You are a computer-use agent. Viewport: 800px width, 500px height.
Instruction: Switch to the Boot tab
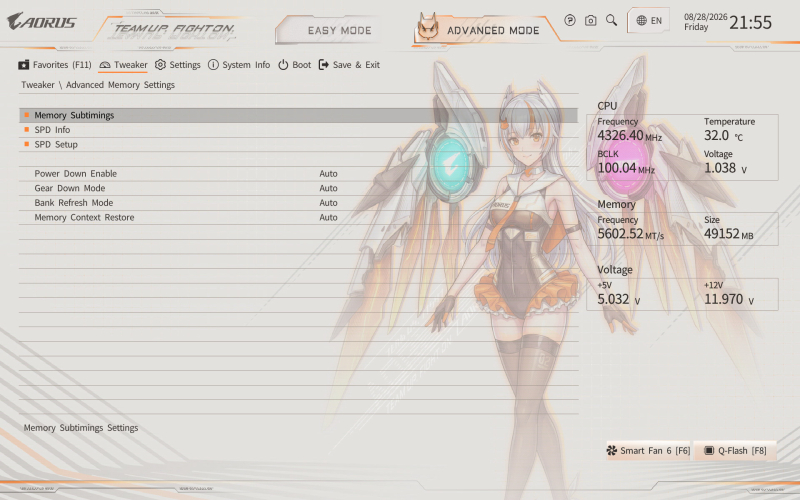294,65
